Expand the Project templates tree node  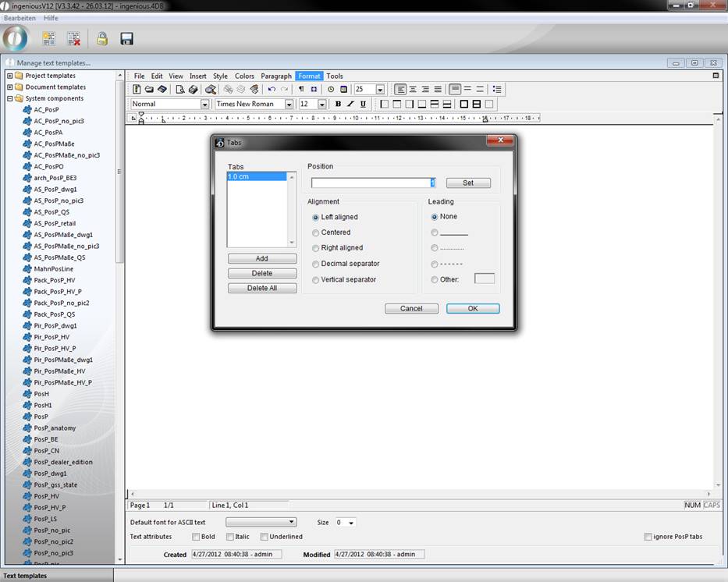pyautogui.click(x=9, y=76)
